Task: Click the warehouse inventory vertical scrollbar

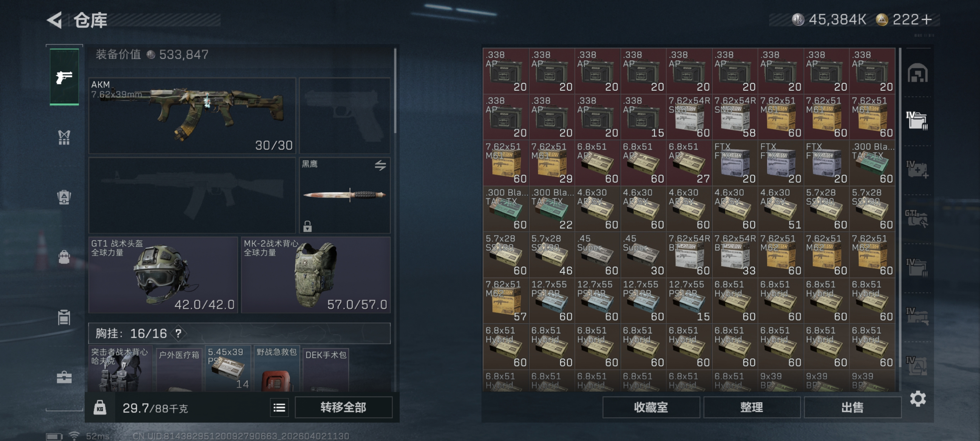Action: [900, 207]
